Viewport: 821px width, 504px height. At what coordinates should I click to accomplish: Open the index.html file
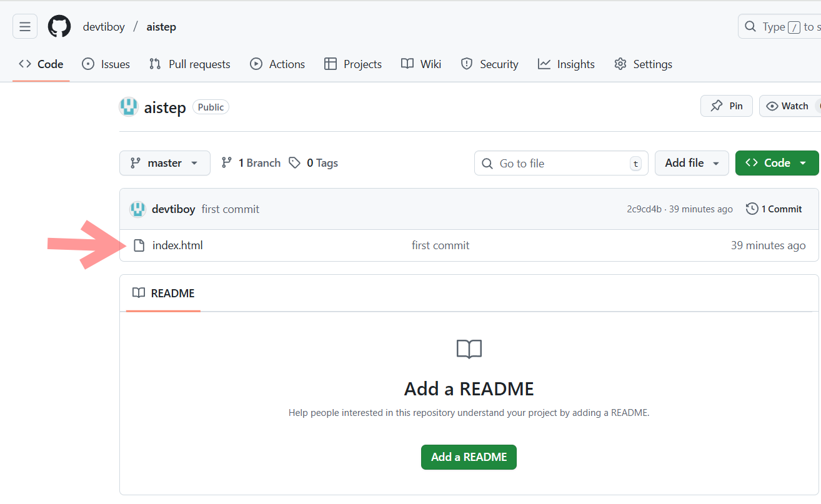tap(177, 245)
